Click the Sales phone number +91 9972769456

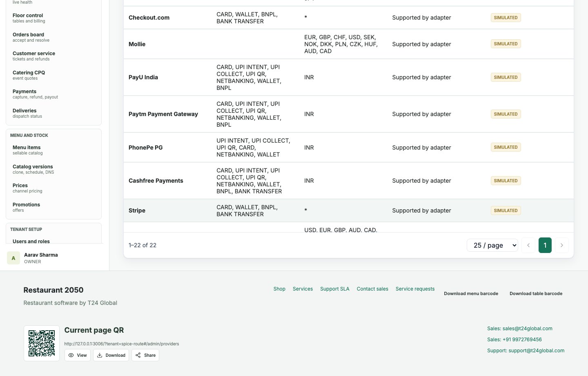pos(514,340)
